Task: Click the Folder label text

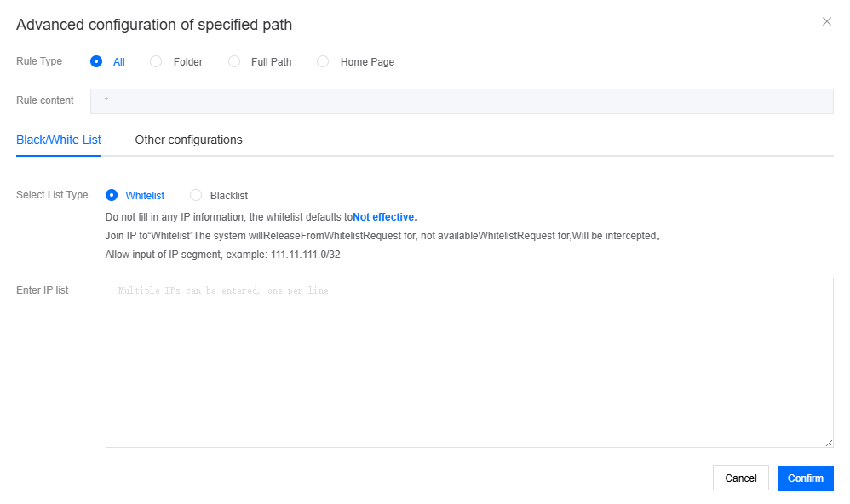Action: point(188,62)
